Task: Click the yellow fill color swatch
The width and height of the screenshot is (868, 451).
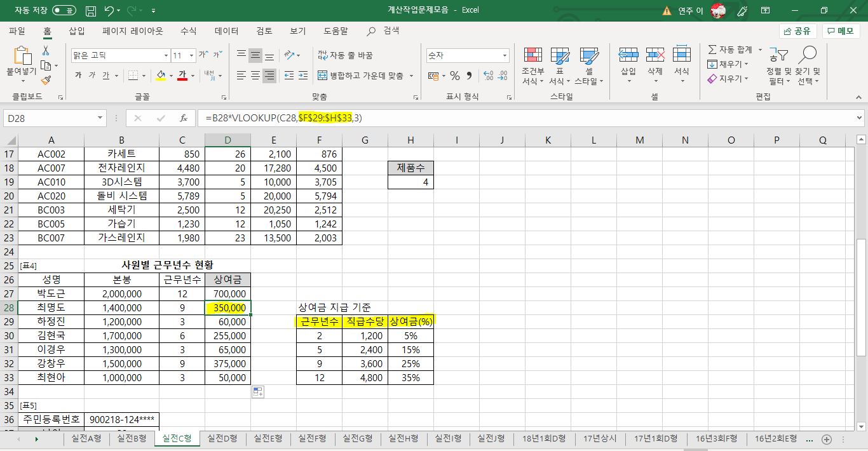Action: click(161, 76)
